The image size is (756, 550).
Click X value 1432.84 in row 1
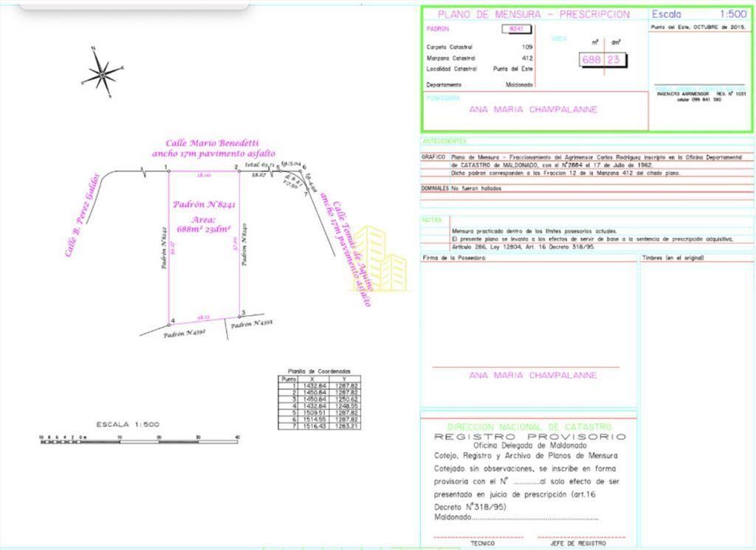coord(314,386)
